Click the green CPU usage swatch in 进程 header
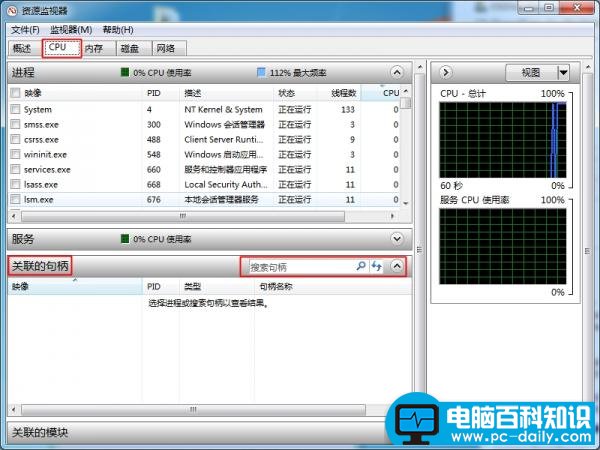 click(125, 72)
